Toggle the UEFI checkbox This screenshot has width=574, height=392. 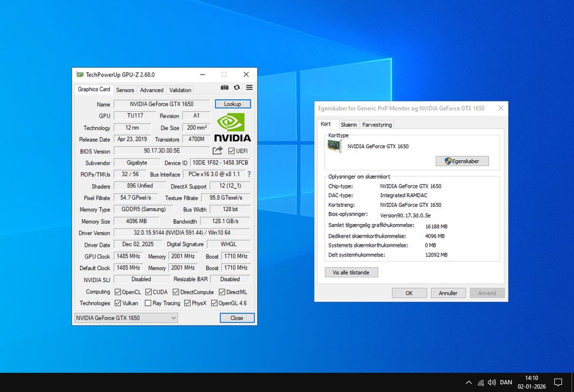pos(231,151)
